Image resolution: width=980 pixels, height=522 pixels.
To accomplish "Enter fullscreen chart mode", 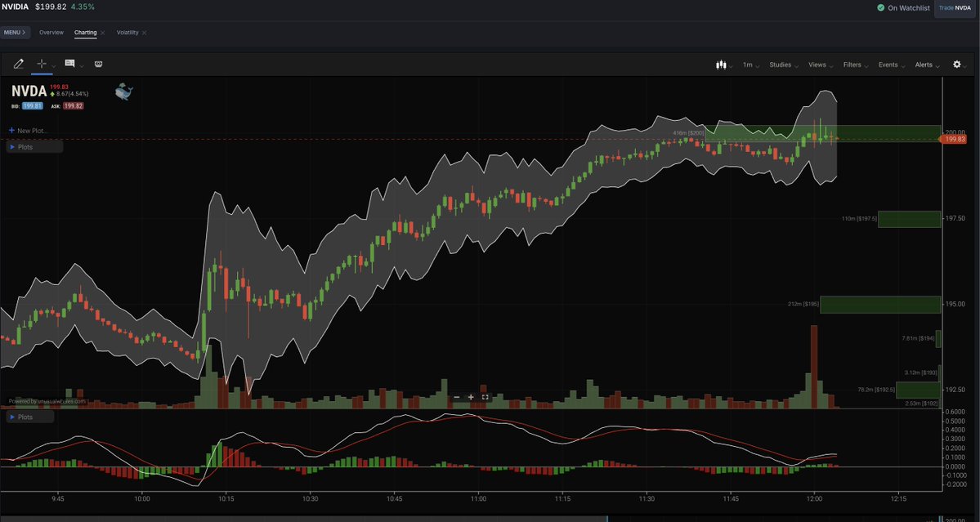I will coord(485,397).
